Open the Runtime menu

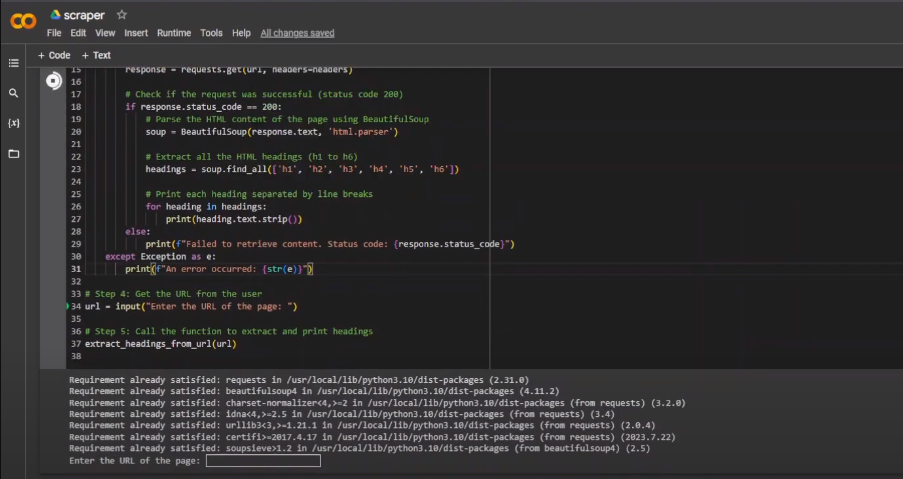point(174,33)
